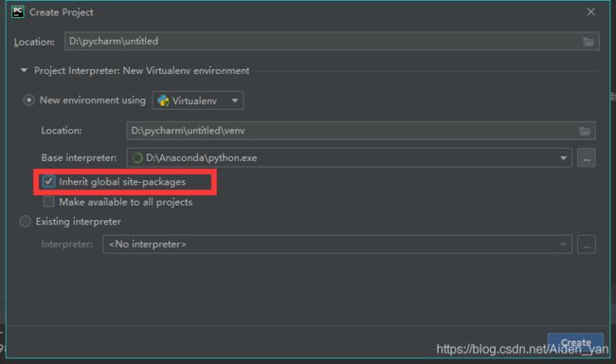Click the Project Interpreter: New Virtualenv environment header

141,71
